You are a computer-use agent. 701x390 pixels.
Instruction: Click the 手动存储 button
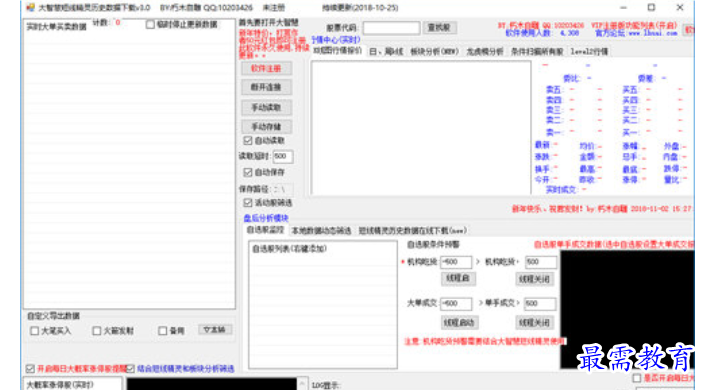tap(266, 127)
